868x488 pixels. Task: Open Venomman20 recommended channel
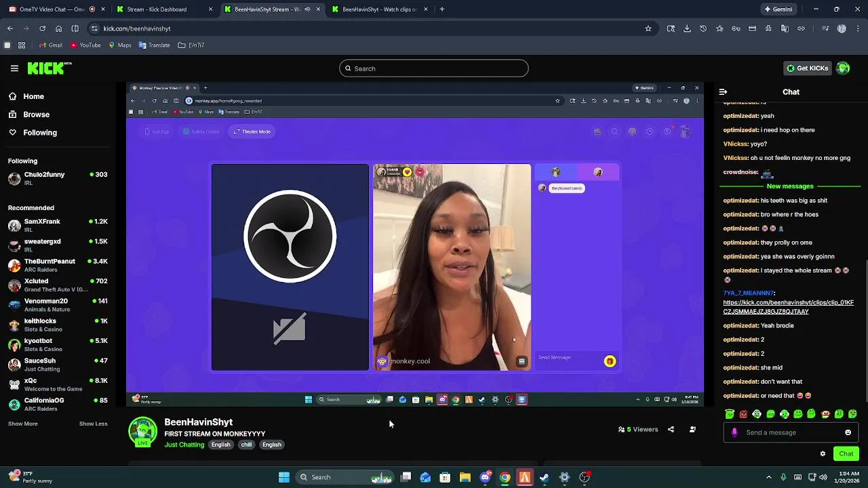[x=58, y=304]
